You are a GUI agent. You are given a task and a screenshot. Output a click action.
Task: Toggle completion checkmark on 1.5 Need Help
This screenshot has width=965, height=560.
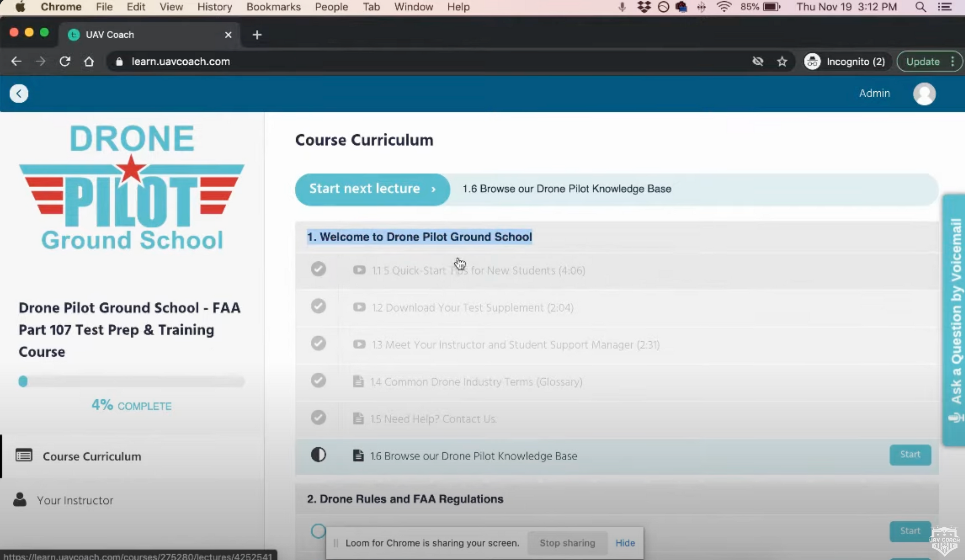click(318, 417)
